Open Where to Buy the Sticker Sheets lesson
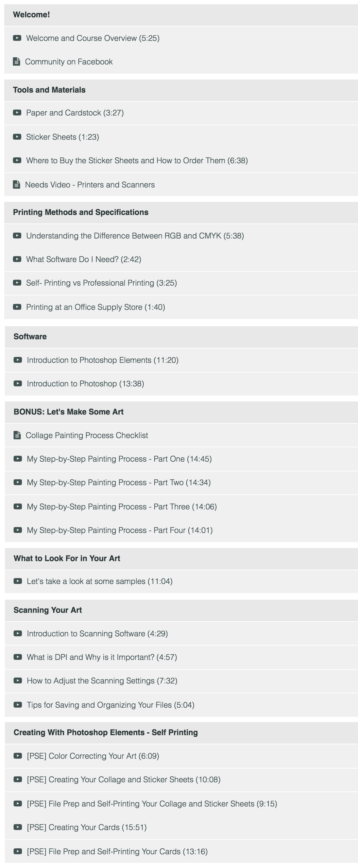This screenshot has height=868, width=358. (181, 161)
